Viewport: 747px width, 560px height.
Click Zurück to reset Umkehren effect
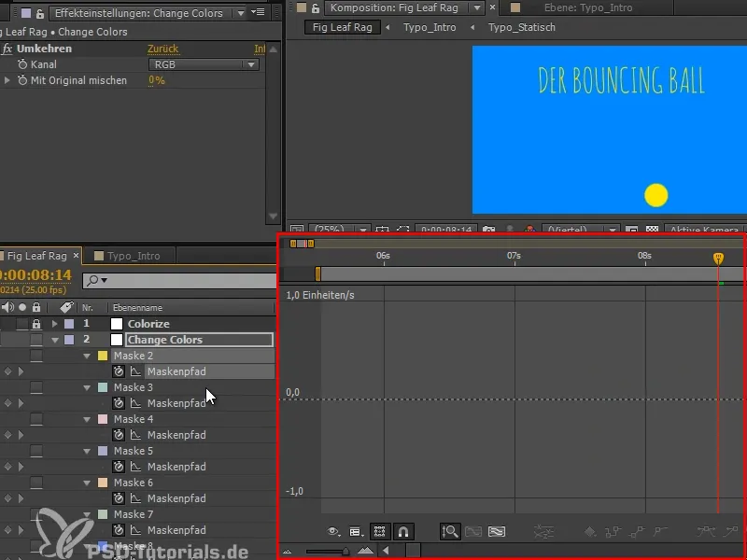(x=162, y=49)
